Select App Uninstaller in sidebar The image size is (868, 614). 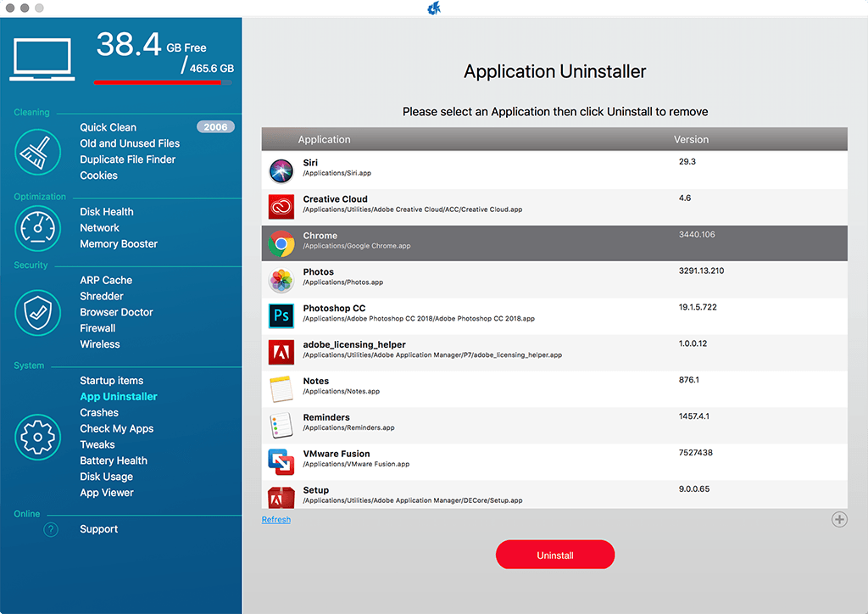click(x=119, y=397)
